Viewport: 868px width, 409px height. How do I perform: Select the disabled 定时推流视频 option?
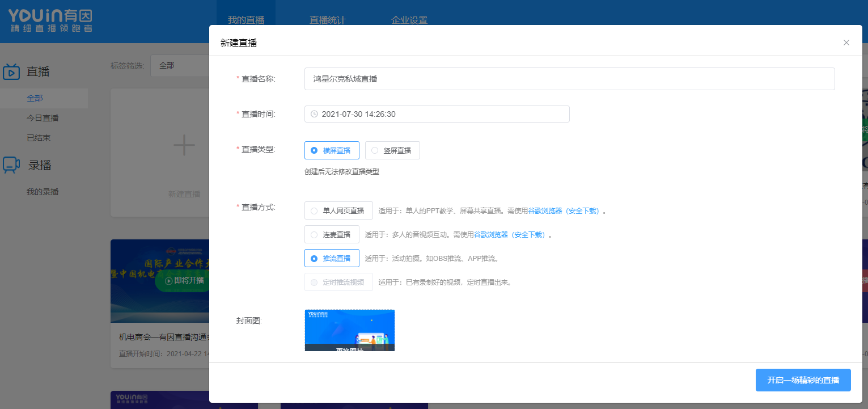[338, 282]
